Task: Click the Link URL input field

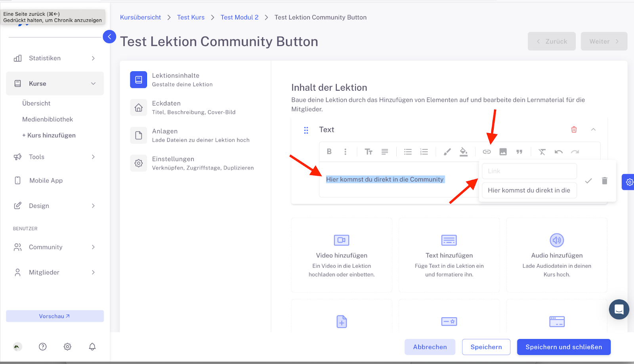Action: [x=529, y=171]
